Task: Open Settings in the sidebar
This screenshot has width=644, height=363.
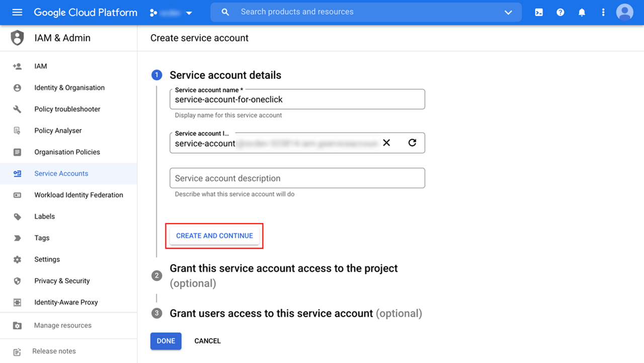Action: (x=68, y=259)
